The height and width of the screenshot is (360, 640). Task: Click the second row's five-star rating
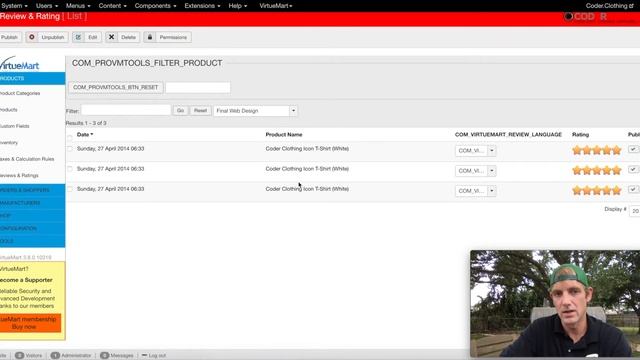tap(597, 170)
